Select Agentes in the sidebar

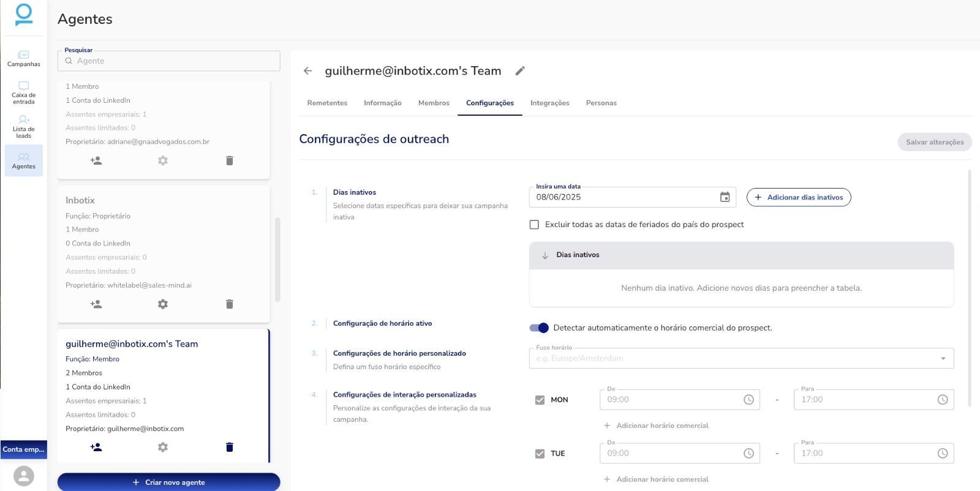tap(23, 160)
